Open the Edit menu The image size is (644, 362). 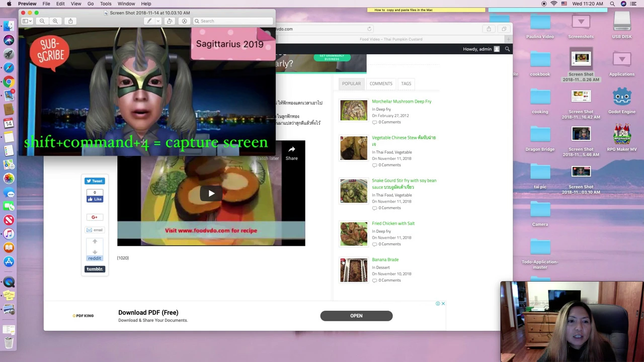pyautogui.click(x=60, y=4)
